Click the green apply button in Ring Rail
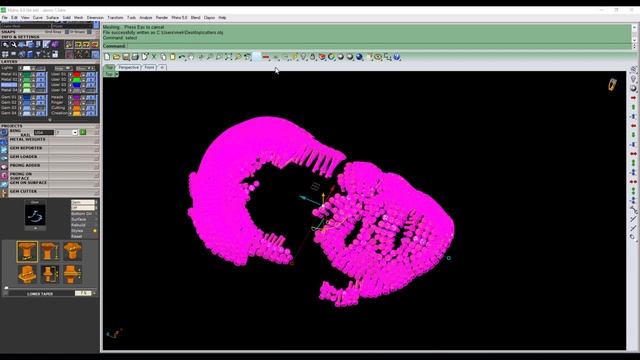This screenshot has height=360, width=640. coord(83,132)
